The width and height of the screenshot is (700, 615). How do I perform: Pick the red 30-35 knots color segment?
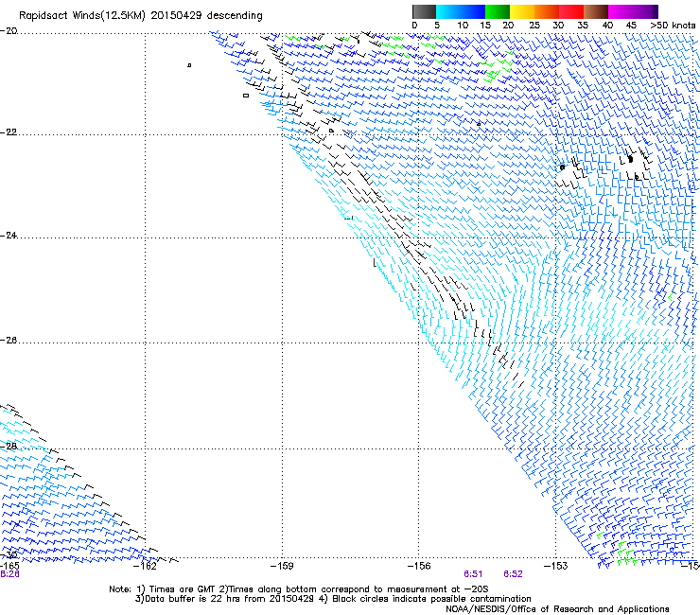click(571, 11)
